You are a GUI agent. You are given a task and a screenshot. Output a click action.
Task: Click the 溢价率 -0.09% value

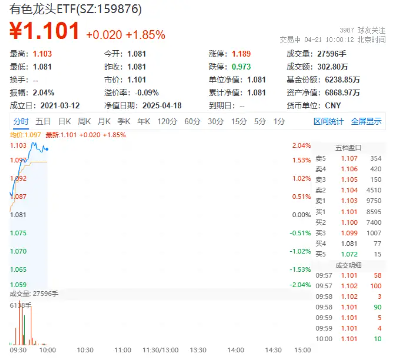tap(147, 93)
